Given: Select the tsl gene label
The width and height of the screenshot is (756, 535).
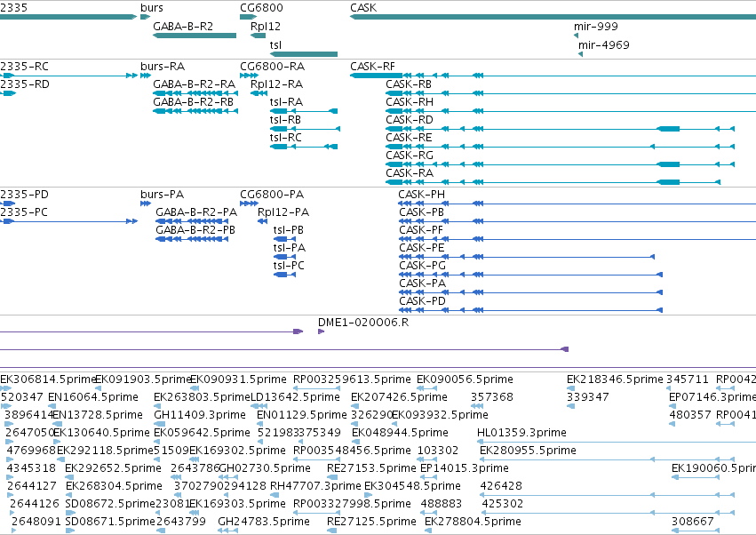Looking at the screenshot, I should coord(275,45).
